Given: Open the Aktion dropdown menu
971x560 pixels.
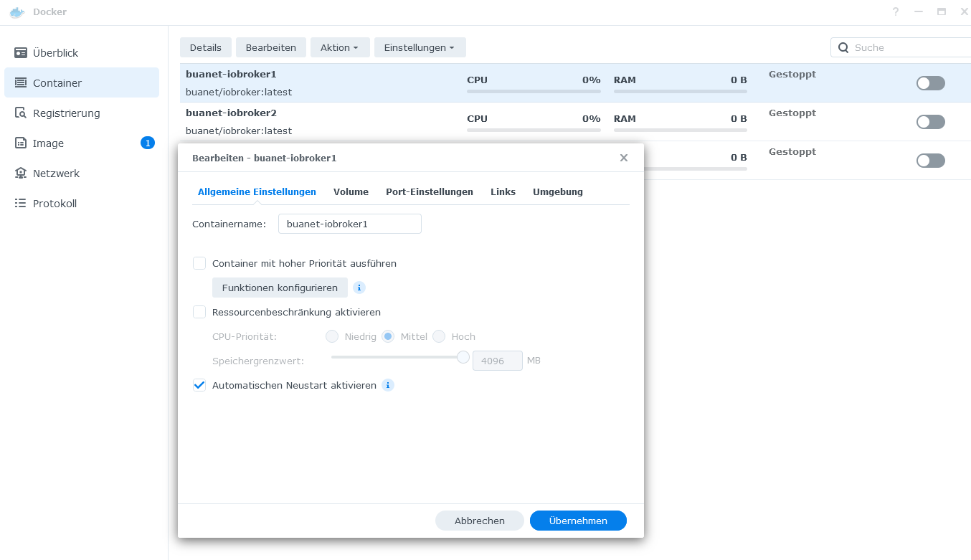Looking at the screenshot, I should (x=340, y=47).
